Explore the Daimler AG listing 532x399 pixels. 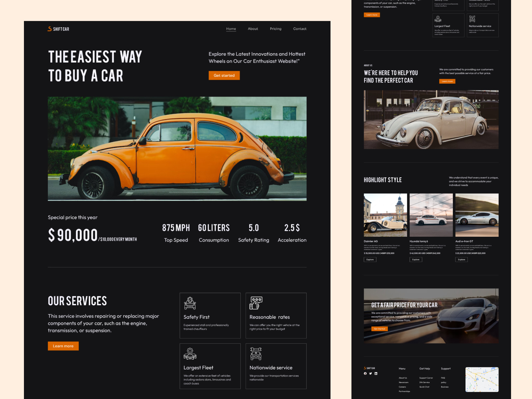coord(370,259)
